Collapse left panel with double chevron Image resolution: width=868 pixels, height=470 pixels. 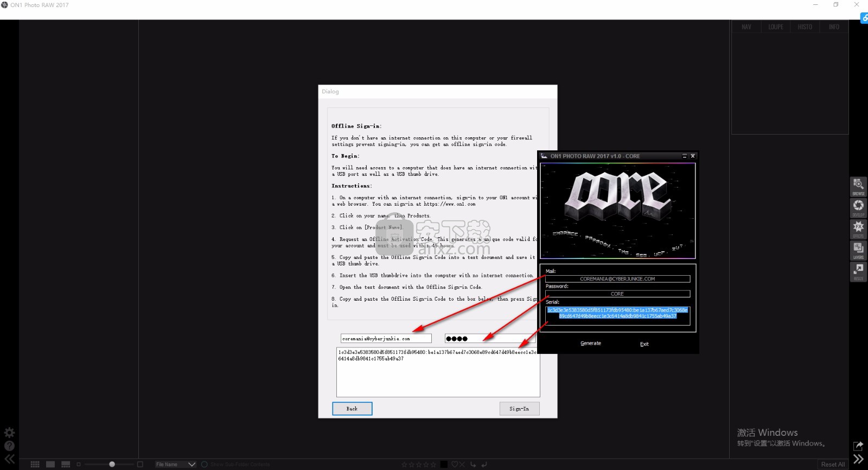click(9, 459)
